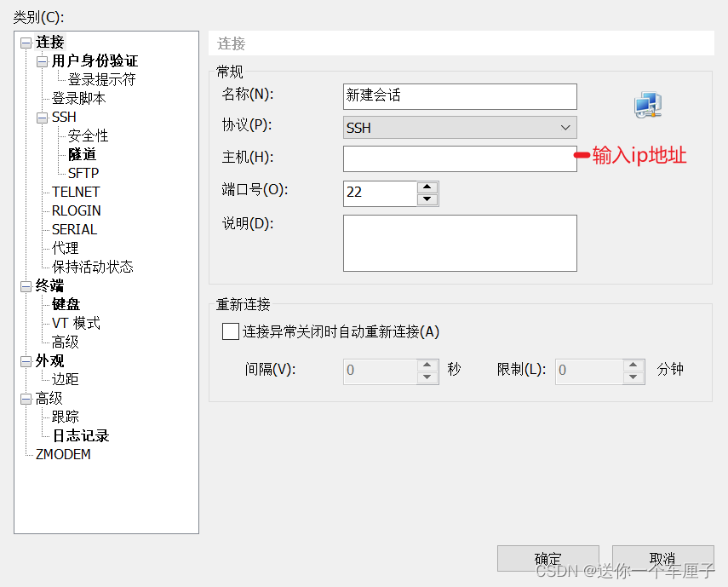Focus the 名称 field containing 新建会话
Viewport: 728px width, 587px height.
point(460,96)
